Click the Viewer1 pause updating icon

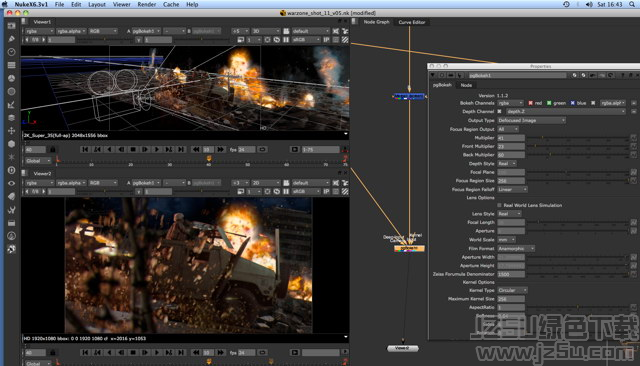(286, 40)
